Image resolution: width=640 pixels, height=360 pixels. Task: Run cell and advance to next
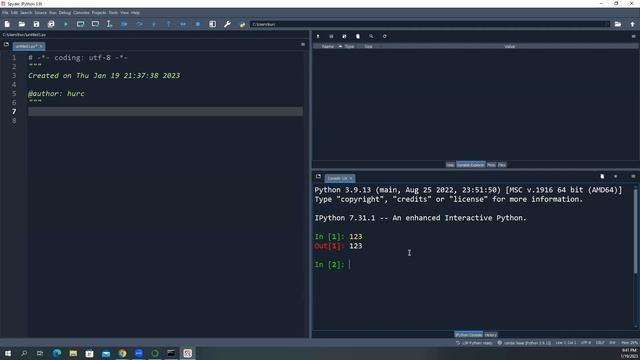point(95,24)
